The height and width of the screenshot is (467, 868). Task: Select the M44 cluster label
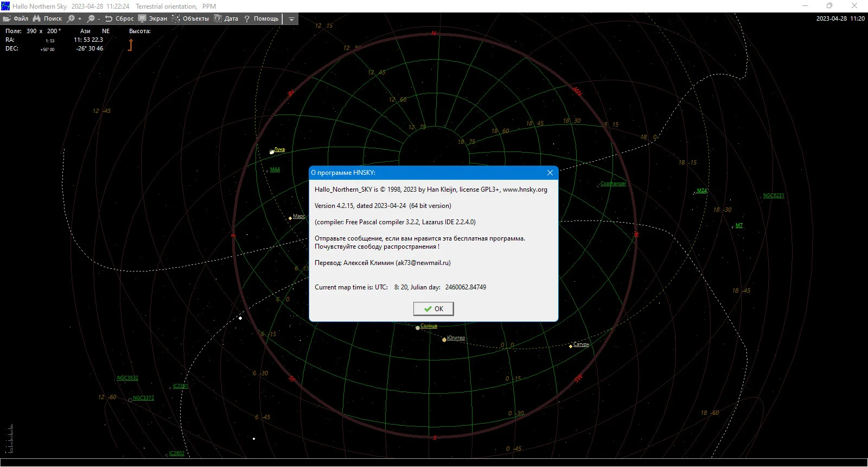275,169
